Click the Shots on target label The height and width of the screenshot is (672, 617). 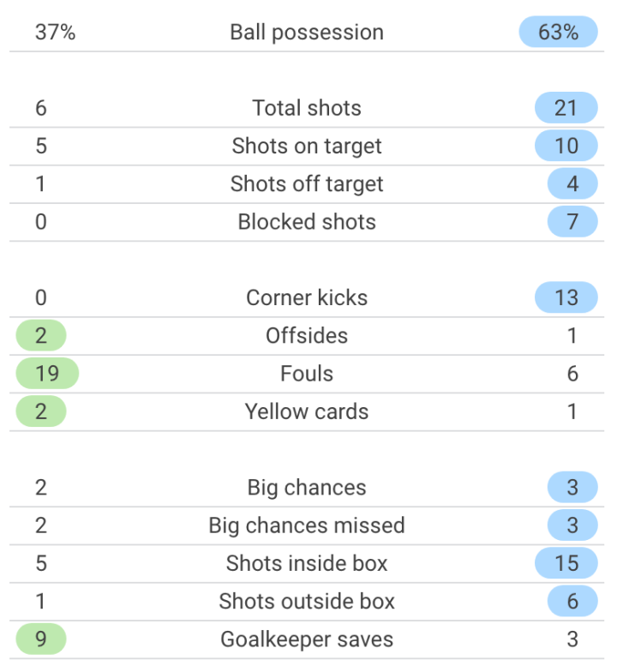(307, 146)
